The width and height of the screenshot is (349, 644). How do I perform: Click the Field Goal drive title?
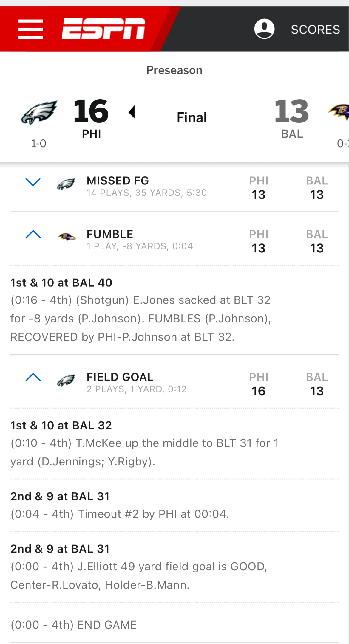click(x=120, y=377)
